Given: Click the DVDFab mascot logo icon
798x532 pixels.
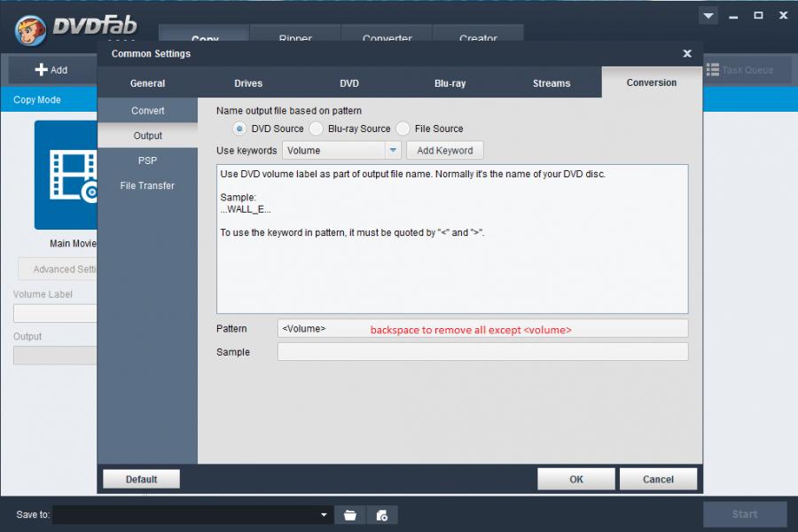Looking at the screenshot, I should 31,30.
